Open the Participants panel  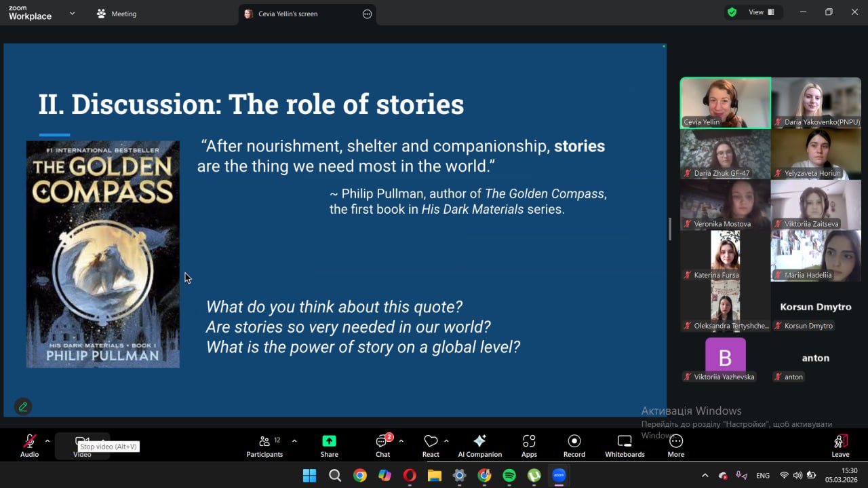pyautogui.click(x=264, y=445)
